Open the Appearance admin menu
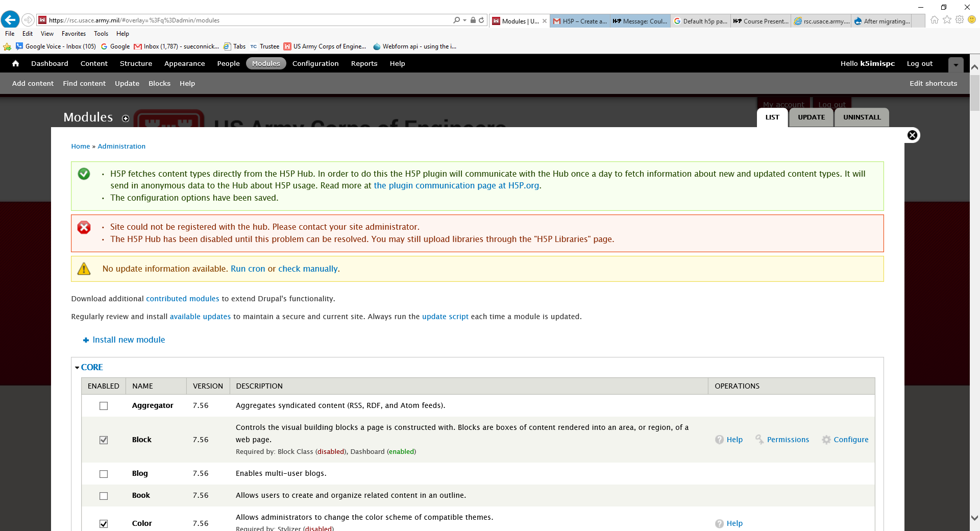Viewport: 980px width, 531px height. tap(184, 63)
